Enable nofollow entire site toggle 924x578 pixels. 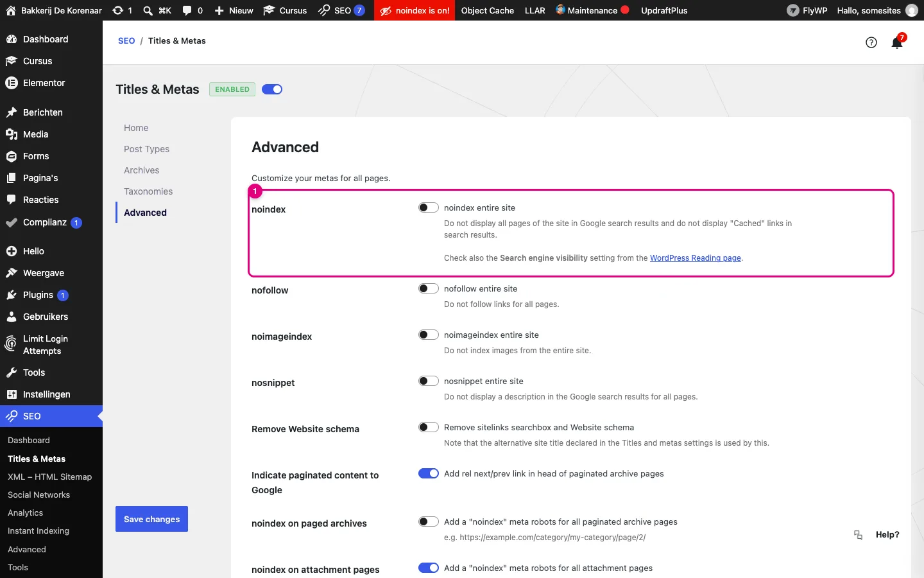(x=429, y=288)
